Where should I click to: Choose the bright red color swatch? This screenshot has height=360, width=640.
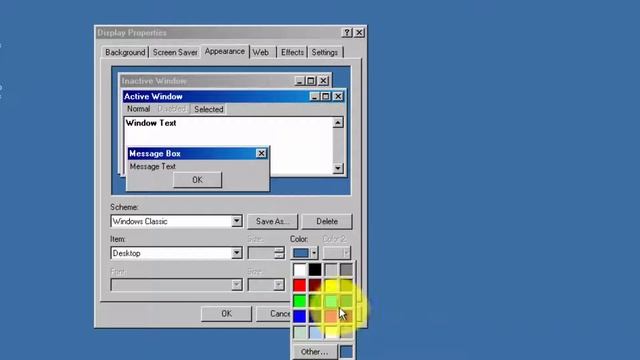click(x=300, y=285)
